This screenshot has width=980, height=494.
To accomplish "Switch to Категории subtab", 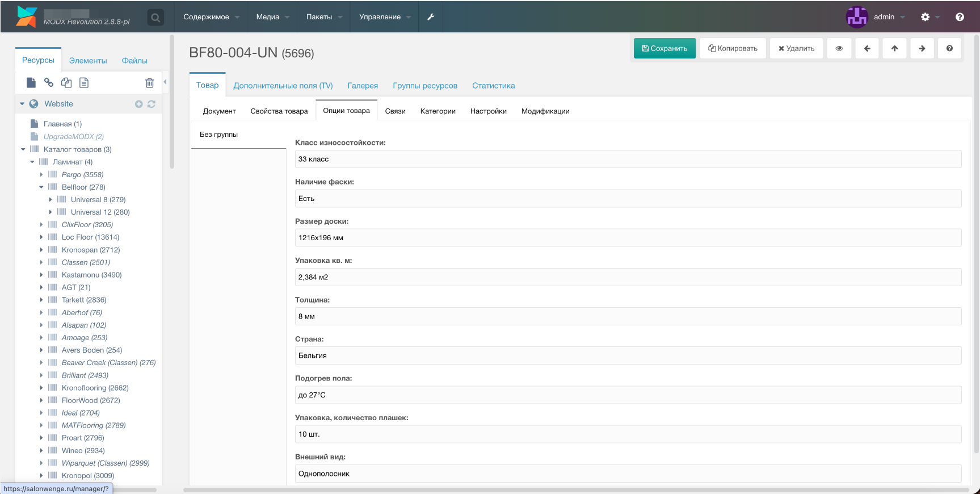I will (x=438, y=111).
